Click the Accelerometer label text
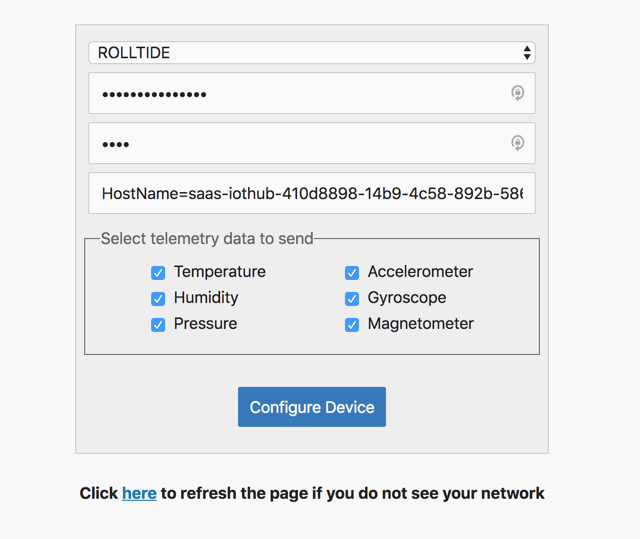This screenshot has width=640, height=539. point(420,272)
